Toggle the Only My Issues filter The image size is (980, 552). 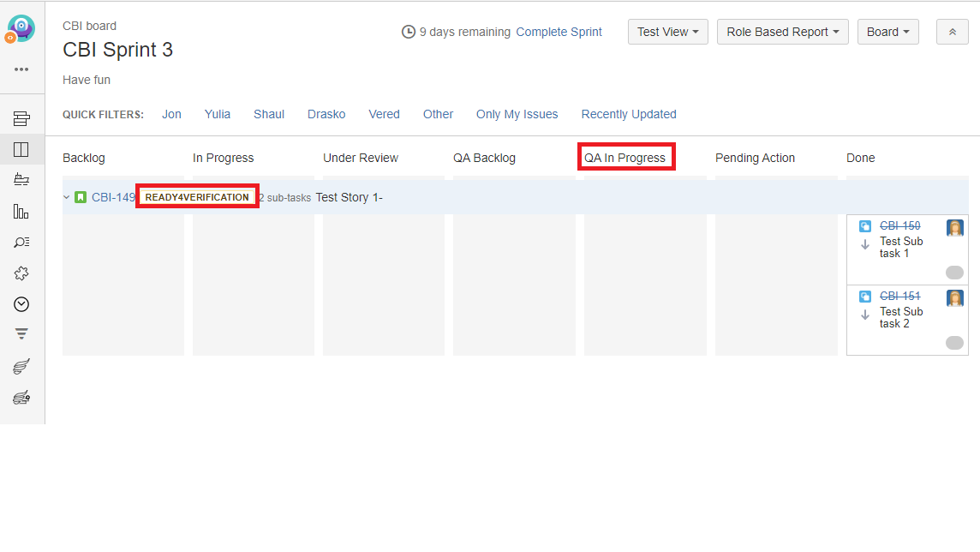coord(517,114)
